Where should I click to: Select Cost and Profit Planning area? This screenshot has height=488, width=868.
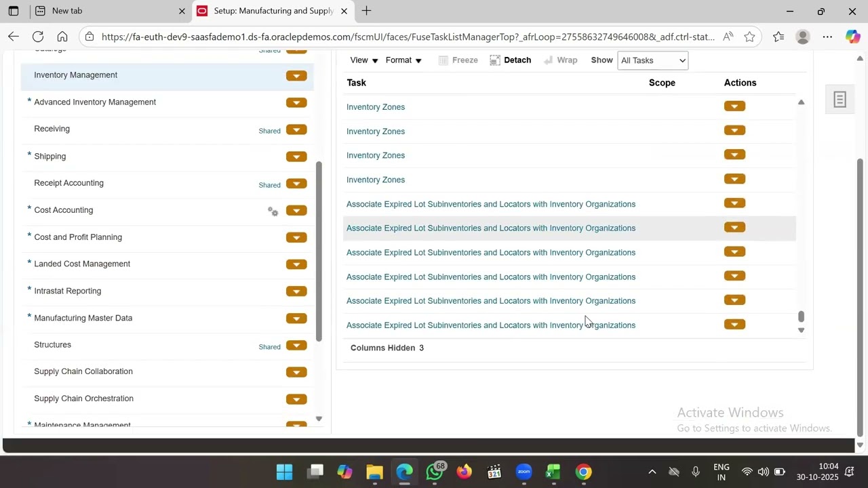click(x=78, y=237)
